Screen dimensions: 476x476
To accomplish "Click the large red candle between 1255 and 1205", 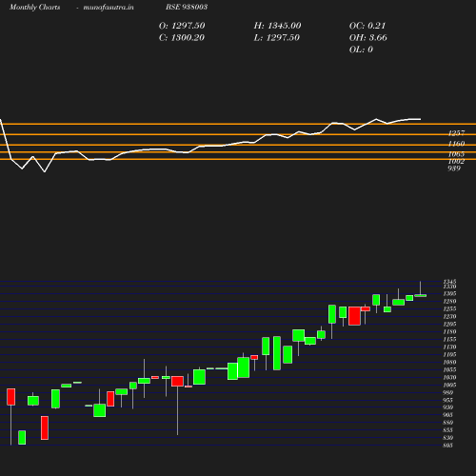I will [x=354, y=316].
